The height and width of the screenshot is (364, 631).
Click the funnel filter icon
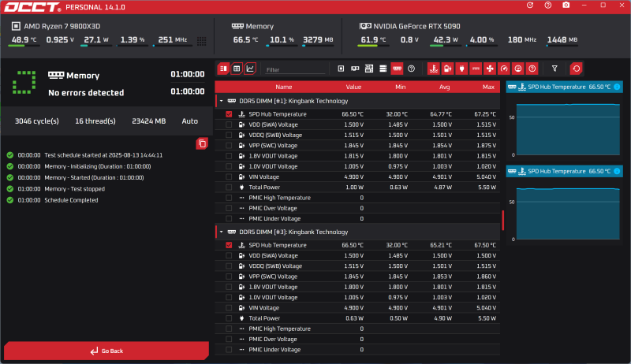[x=554, y=69]
